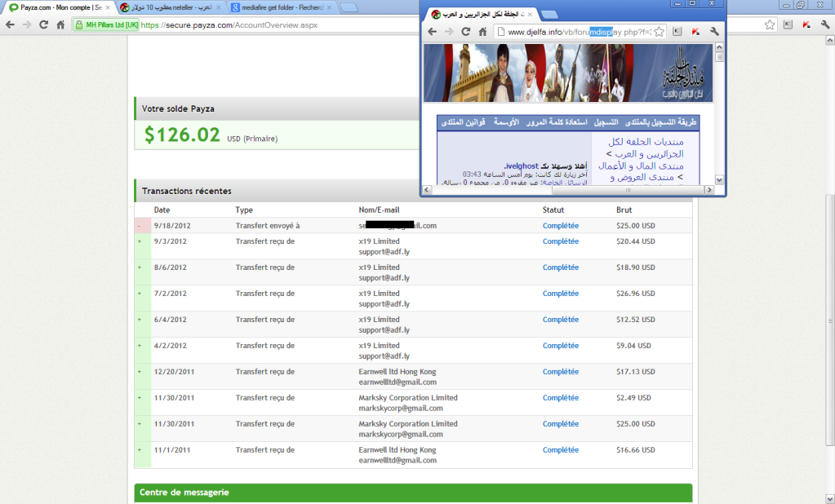Click the registration link in djelfa menu
This screenshot has height=504, width=835.
point(606,122)
